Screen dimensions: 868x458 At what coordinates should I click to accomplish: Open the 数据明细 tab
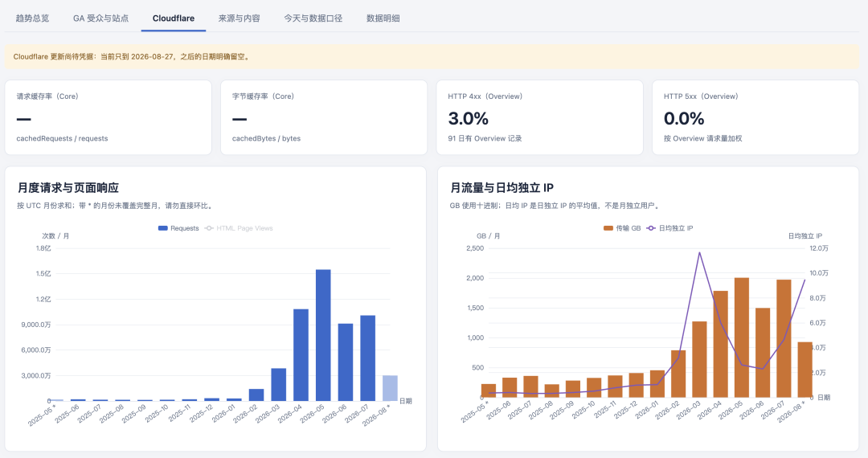(383, 18)
